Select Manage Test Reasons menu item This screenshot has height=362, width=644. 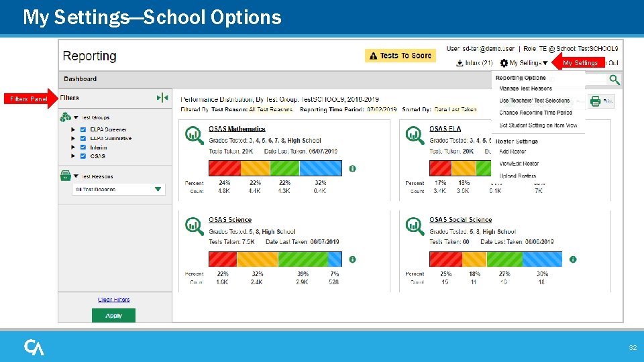click(x=525, y=88)
